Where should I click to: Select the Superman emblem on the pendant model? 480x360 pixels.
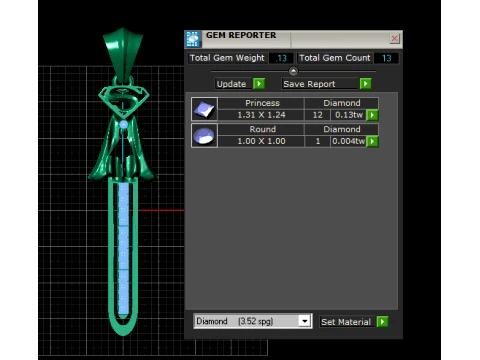point(123,101)
